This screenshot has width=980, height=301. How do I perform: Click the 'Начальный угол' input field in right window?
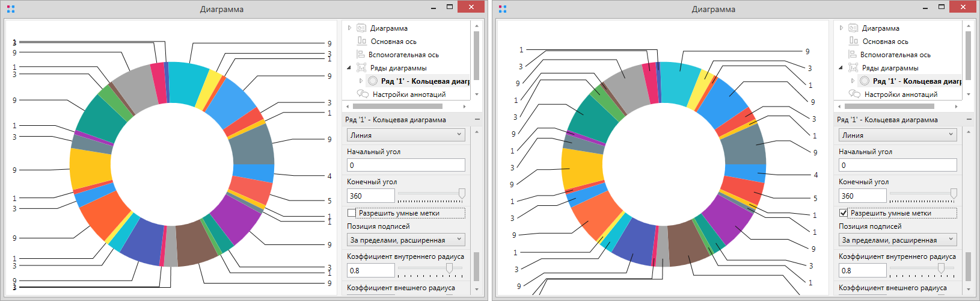897,165
